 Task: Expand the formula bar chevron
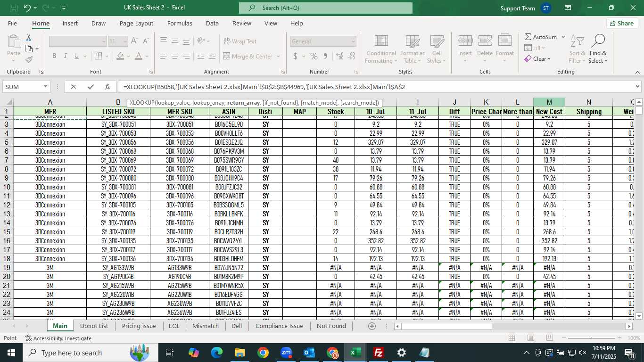click(637, 87)
